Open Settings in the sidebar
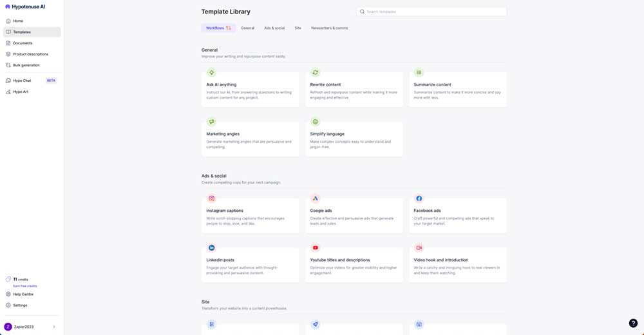 point(32,305)
